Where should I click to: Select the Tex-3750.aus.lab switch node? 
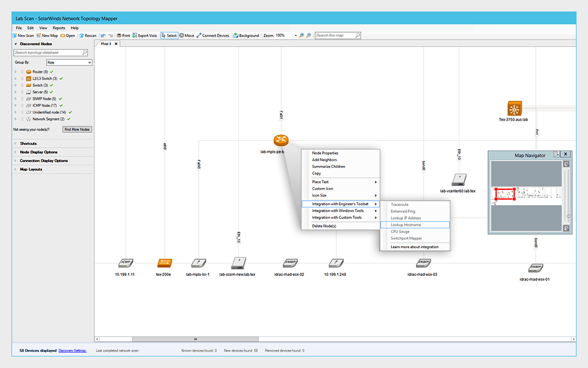[514, 108]
